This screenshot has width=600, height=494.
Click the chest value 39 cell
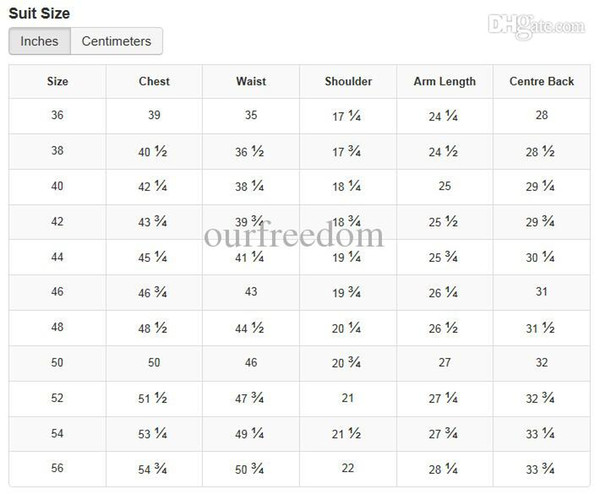point(154,115)
